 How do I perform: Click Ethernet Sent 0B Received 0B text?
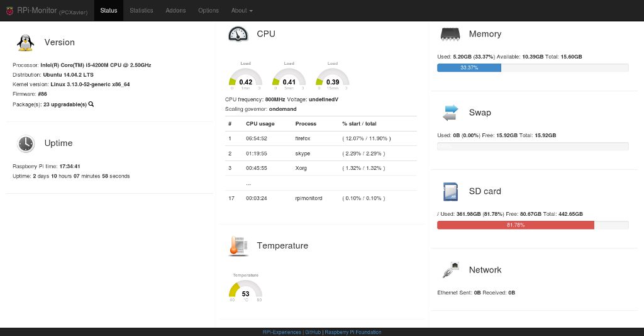[476, 293]
